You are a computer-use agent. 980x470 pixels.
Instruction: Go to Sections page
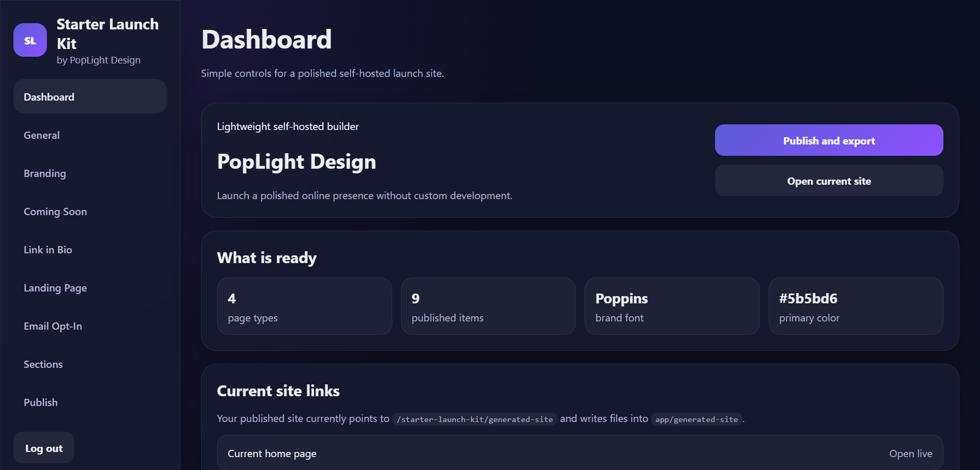[x=43, y=364]
